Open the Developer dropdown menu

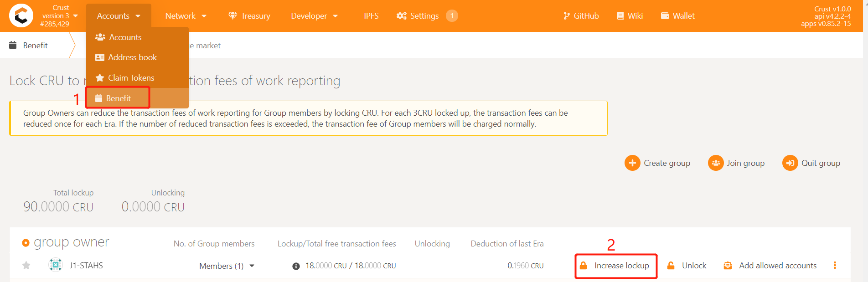pyautogui.click(x=315, y=16)
